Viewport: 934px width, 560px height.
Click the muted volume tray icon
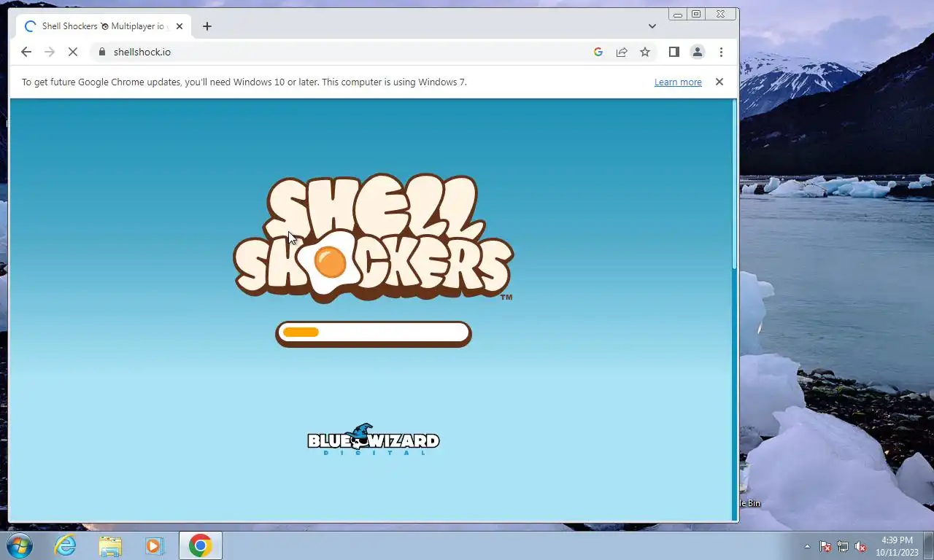coord(860,546)
